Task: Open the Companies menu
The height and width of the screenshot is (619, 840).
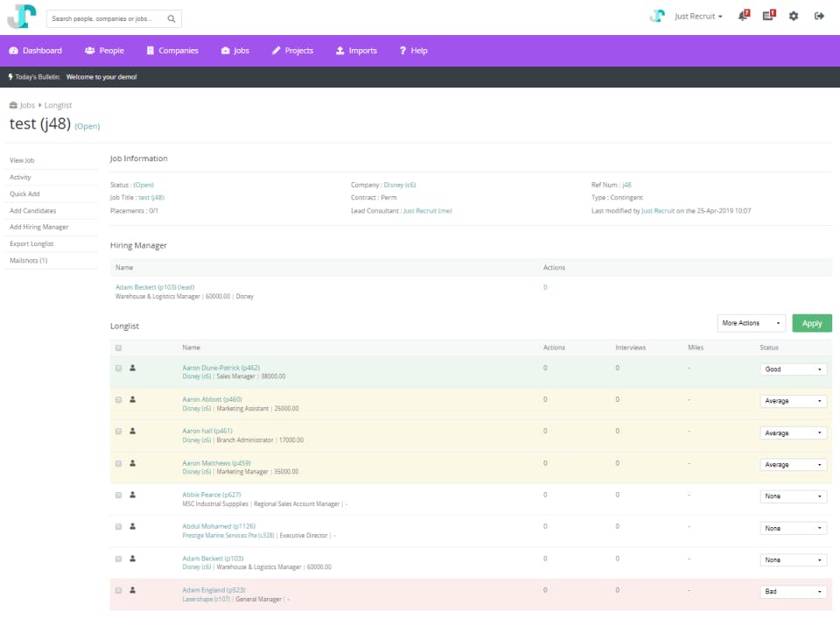Action: pyautogui.click(x=172, y=51)
